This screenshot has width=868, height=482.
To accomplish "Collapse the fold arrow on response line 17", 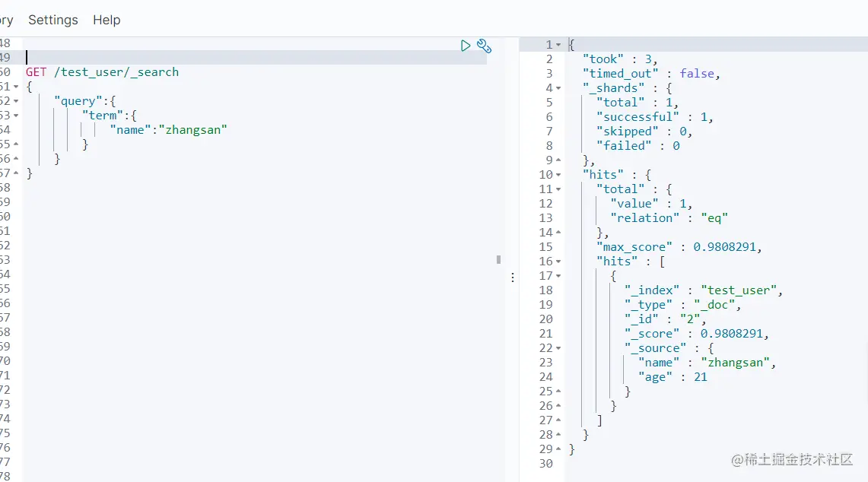I will (x=558, y=275).
